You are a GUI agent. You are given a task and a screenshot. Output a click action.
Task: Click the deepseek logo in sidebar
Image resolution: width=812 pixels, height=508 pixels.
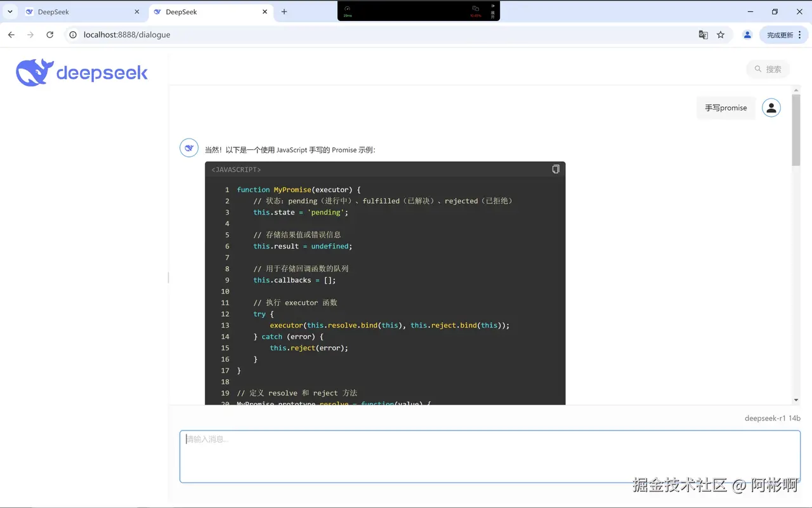82,72
